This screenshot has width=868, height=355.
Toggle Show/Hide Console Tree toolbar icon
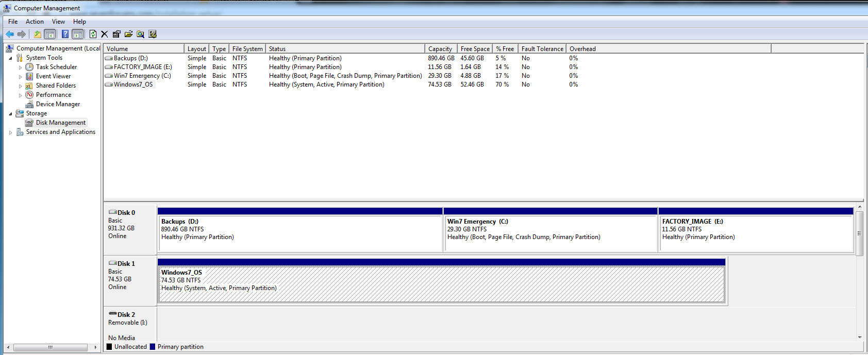[50, 34]
